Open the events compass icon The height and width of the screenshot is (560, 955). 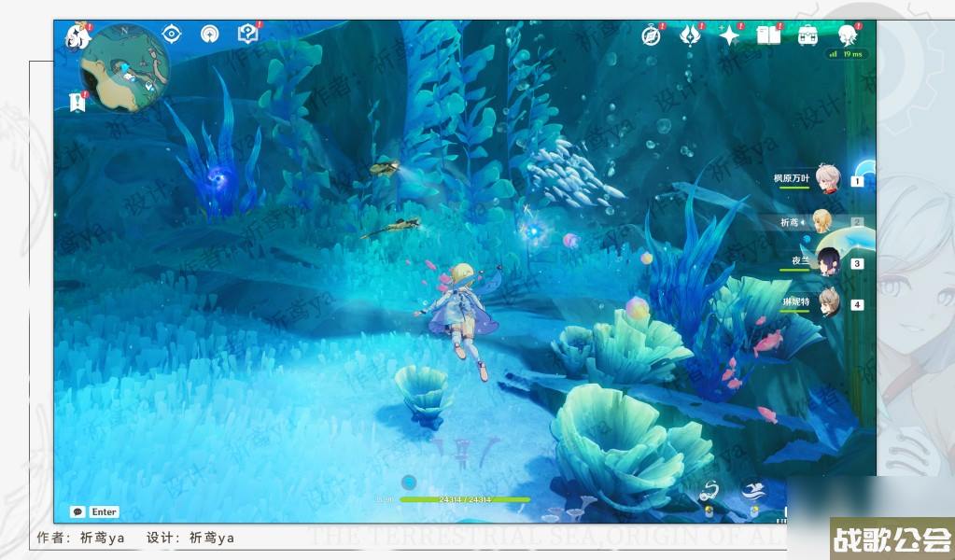click(651, 35)
